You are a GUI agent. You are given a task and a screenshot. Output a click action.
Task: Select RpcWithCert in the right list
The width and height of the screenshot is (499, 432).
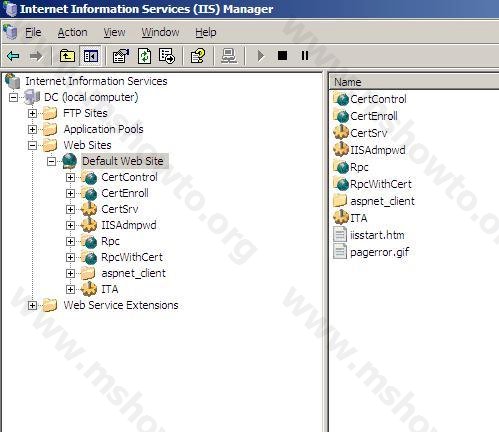[x=381, y=184]
